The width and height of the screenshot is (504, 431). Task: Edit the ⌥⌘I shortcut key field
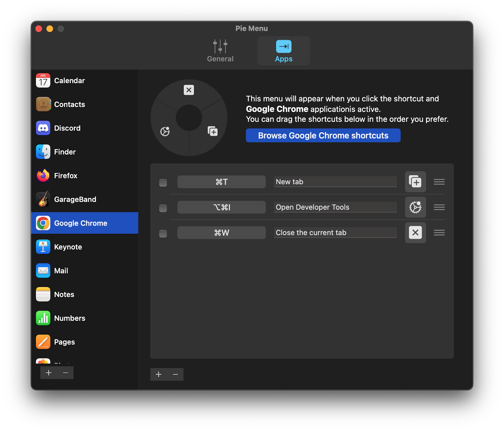pos(221,207)
